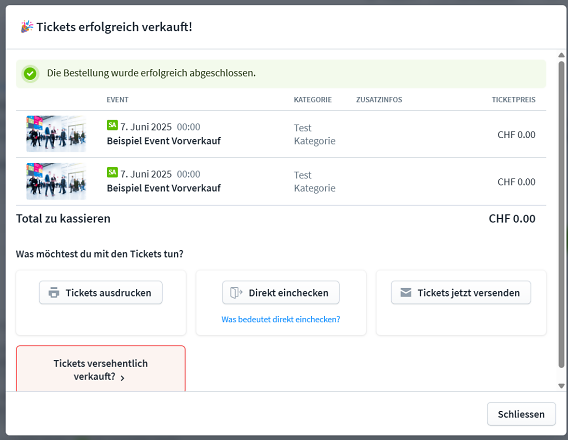Click the chevron next to Tickets versehentlich verkauft
The image size is (568, 440).
[122, 378]
